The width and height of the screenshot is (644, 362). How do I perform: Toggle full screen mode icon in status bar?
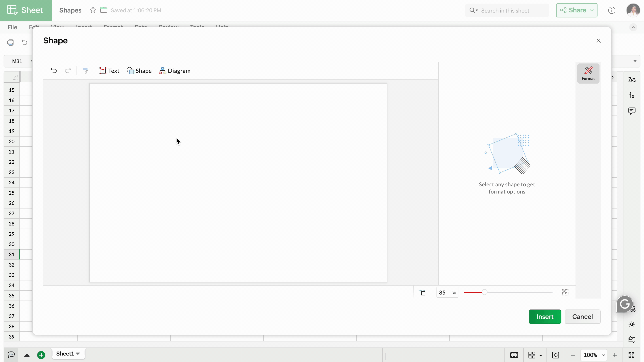click(631, 355)
